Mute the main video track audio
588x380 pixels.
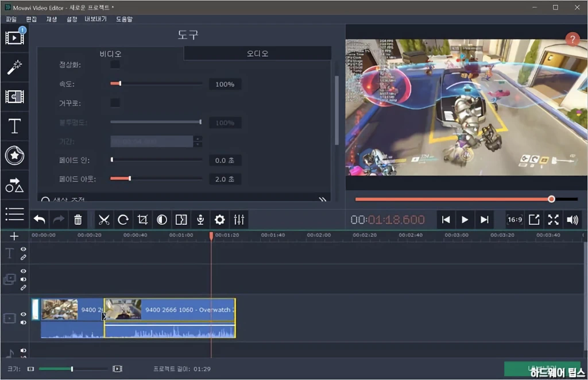pos(23,323)
